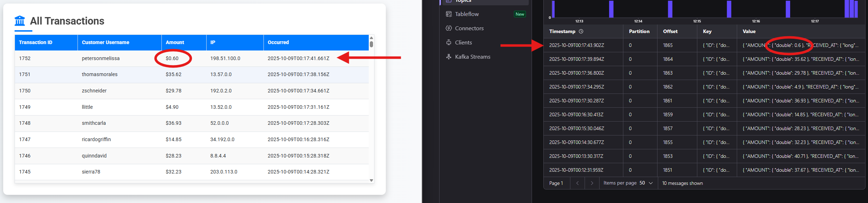Click the Offset column header

(670, 31)
